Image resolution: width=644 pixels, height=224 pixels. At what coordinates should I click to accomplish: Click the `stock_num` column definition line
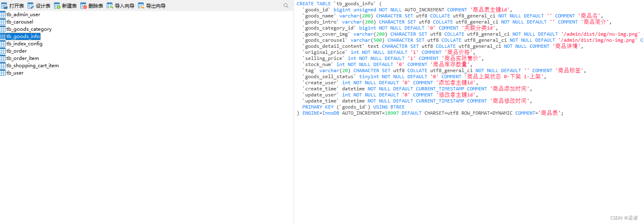coord(388,64)
